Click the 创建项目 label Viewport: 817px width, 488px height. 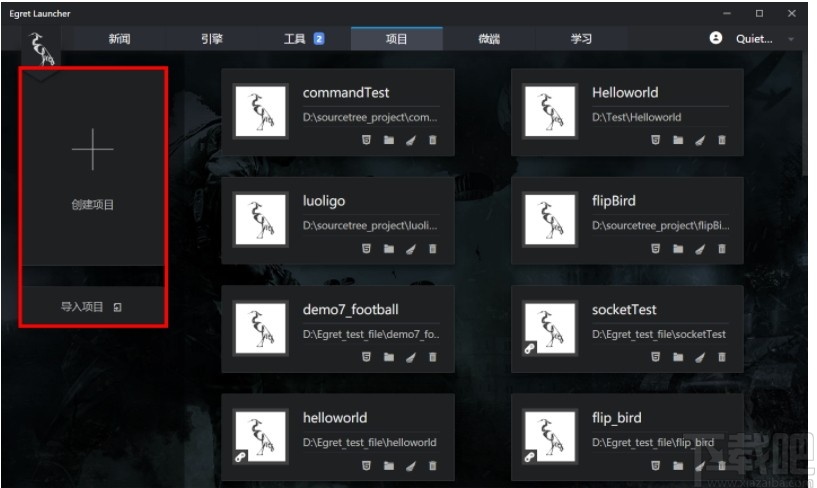pos(92,205)
